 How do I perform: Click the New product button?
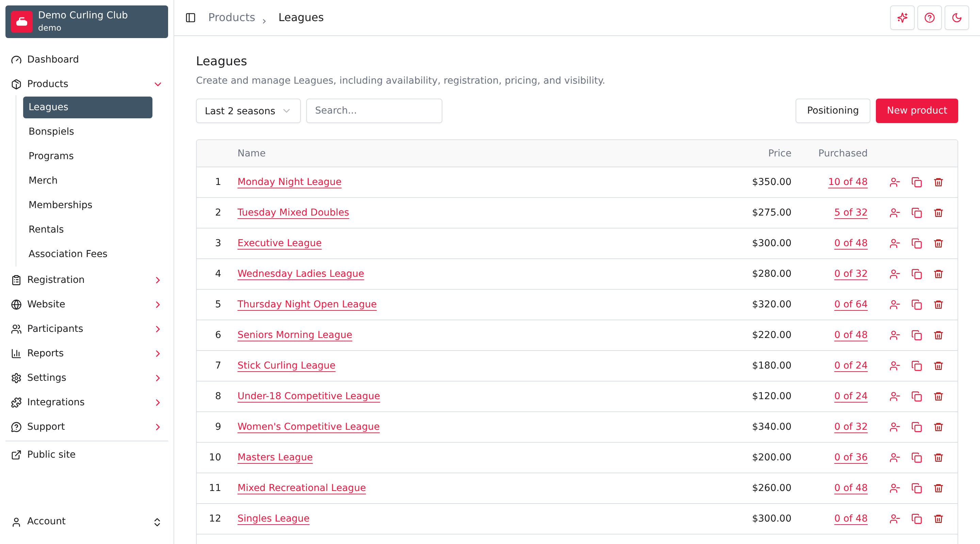tap(916, 111)
